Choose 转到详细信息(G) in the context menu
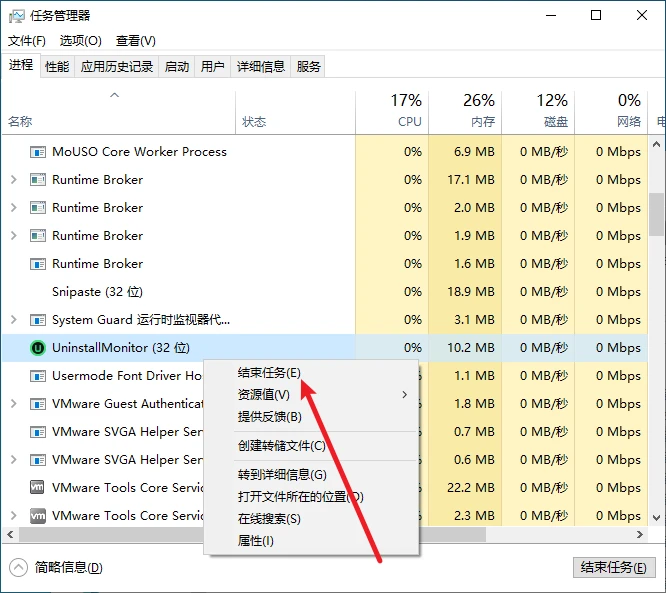Viewport: 666px width, 593px height. tap(311, 474)
